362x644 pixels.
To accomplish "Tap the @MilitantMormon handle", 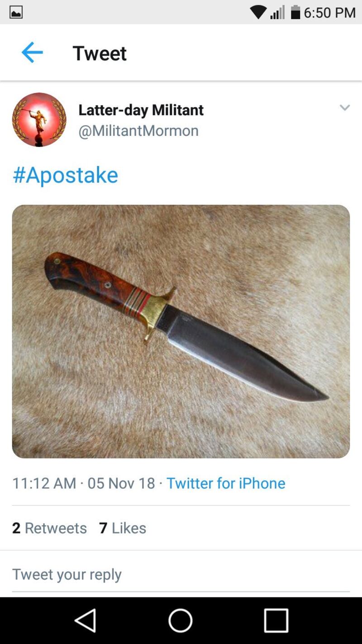I will tap(138, 131).
